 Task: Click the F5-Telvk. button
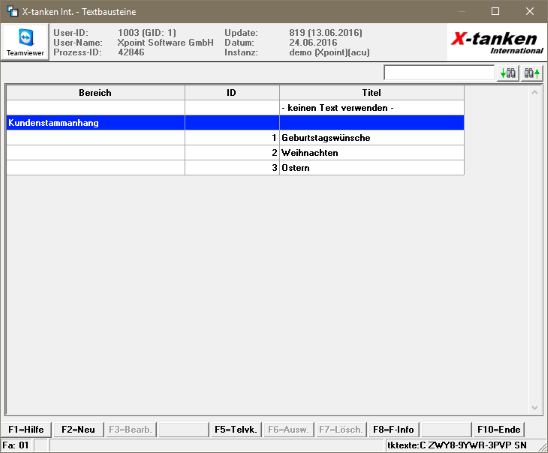(236, 430)
